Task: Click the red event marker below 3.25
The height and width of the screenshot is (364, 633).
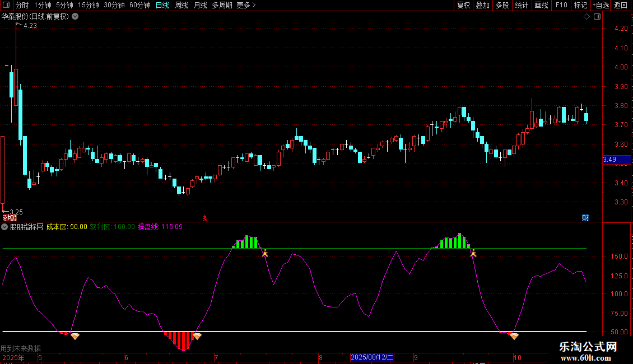Action: tap(10, 218)
